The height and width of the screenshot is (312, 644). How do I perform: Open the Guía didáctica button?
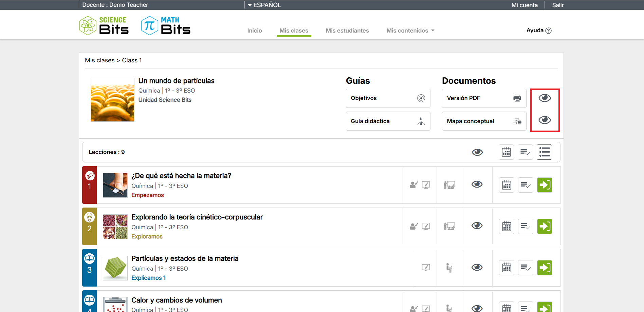[388, 121]
